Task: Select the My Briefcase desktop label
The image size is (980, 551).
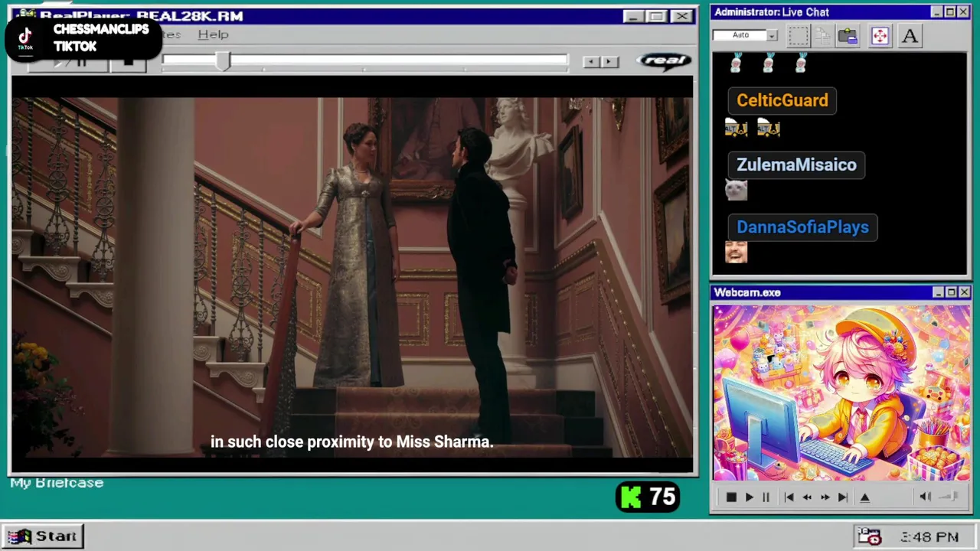Action: [57, 483]
